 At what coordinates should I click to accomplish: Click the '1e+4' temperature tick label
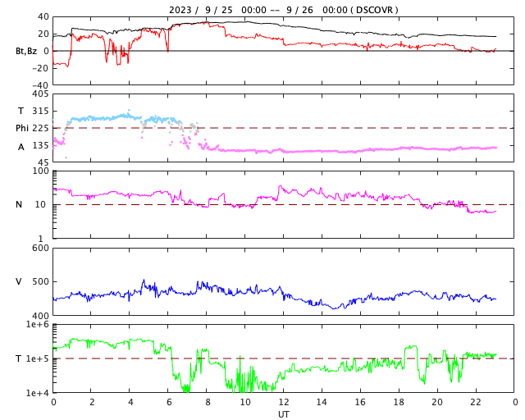click(x=38, y=393)
